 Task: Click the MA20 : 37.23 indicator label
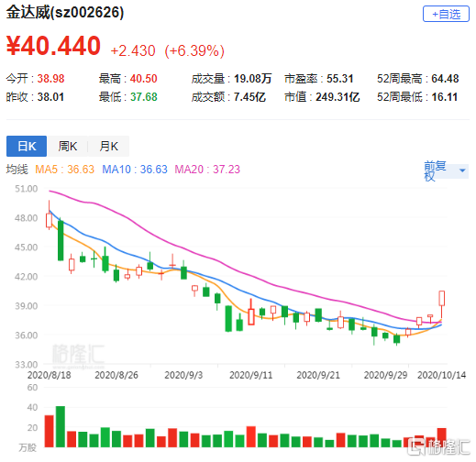[x=207, y=170]
